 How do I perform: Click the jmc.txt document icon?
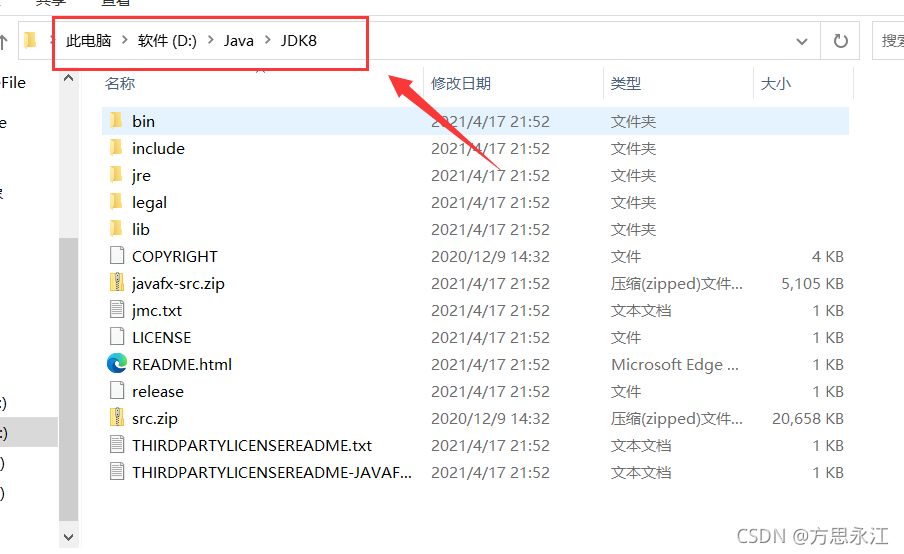point(117,310)
